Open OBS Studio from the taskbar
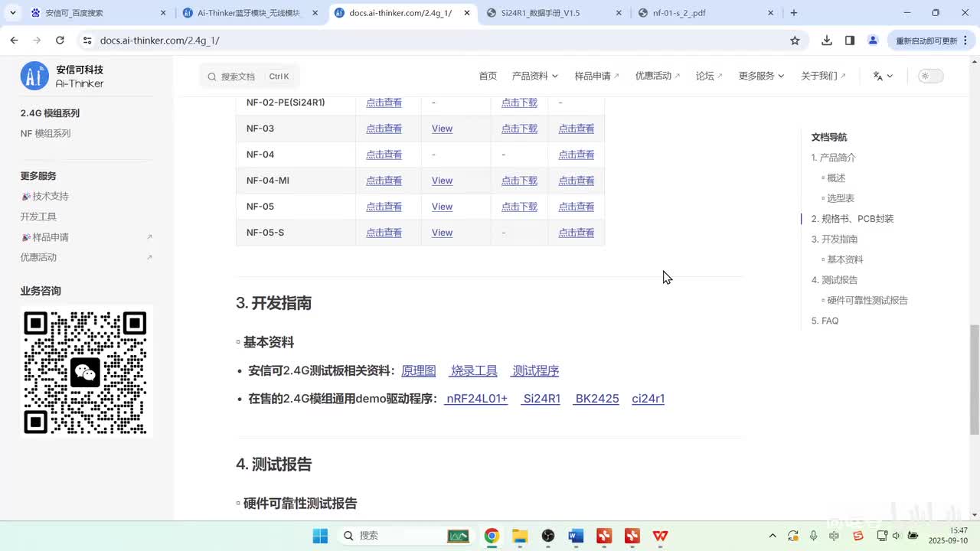The image size is (980, 551). tap(548, 536)
